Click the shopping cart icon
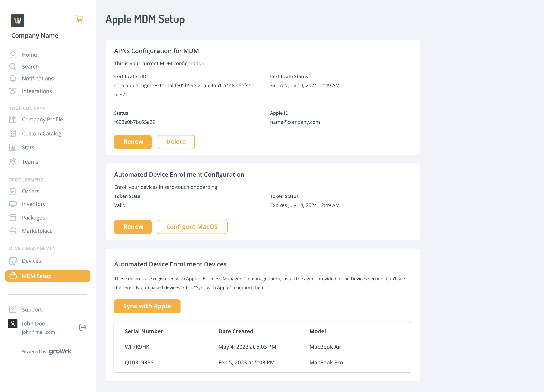 click(x=79, y=19)
